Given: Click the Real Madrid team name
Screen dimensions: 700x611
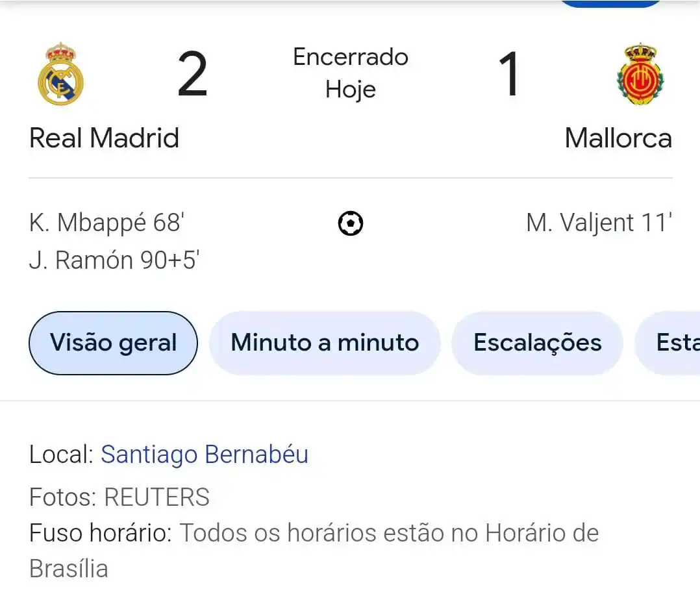Looking at the screenshot, I should (x=104, y=138).
